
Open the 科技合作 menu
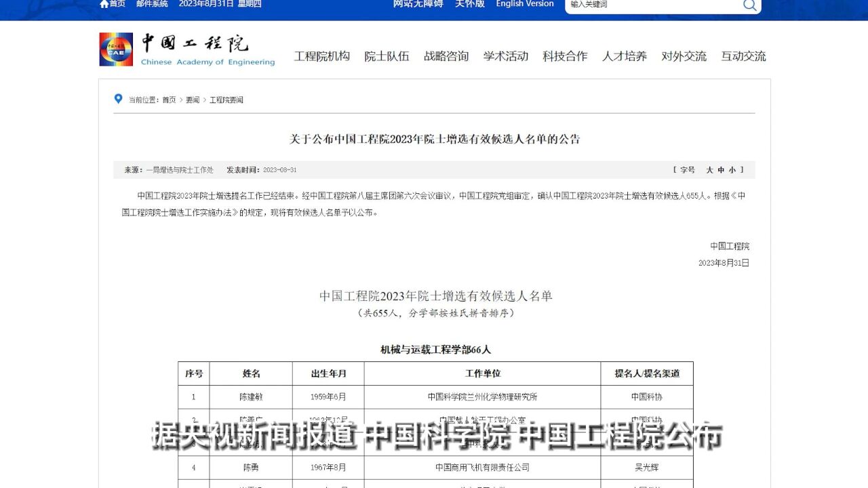(565, 56)
